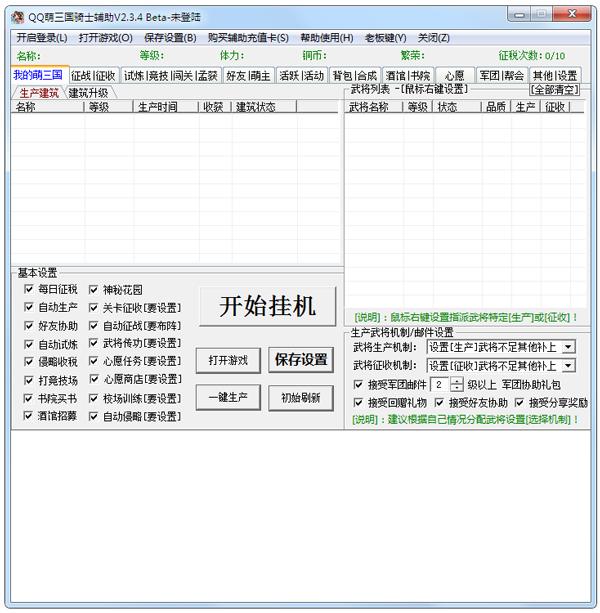
Task: Click the 一键生产 button
Action: coord(228,397)
